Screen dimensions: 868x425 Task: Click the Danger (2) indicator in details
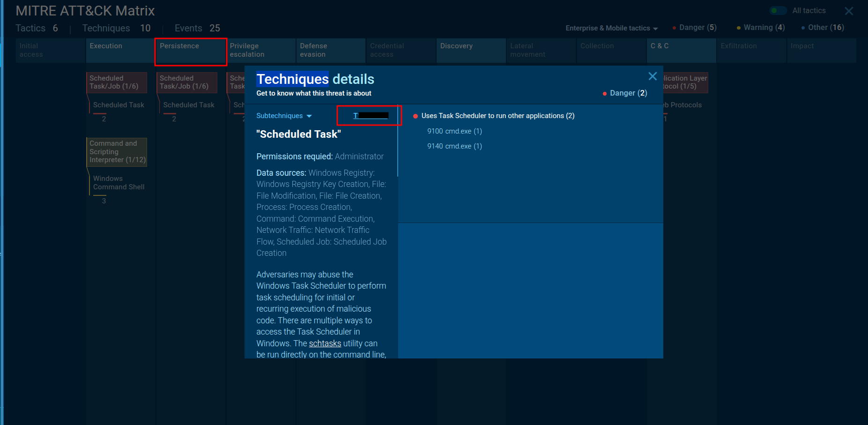coord(625,93)
